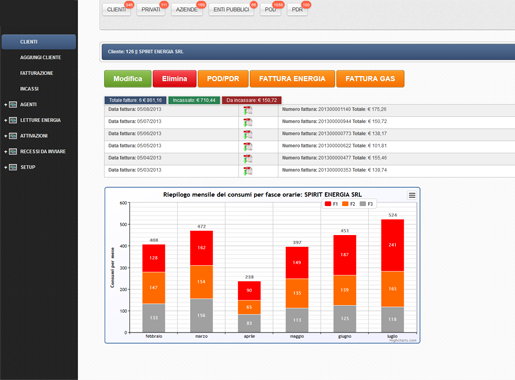The image size is (515, 380).
Task: Open the AZIENDE top tab
Action: point(187,10)
